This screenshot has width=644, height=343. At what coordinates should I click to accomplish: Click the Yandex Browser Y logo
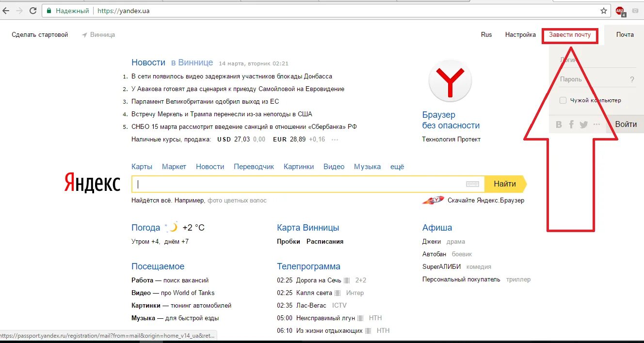[451, 81]
